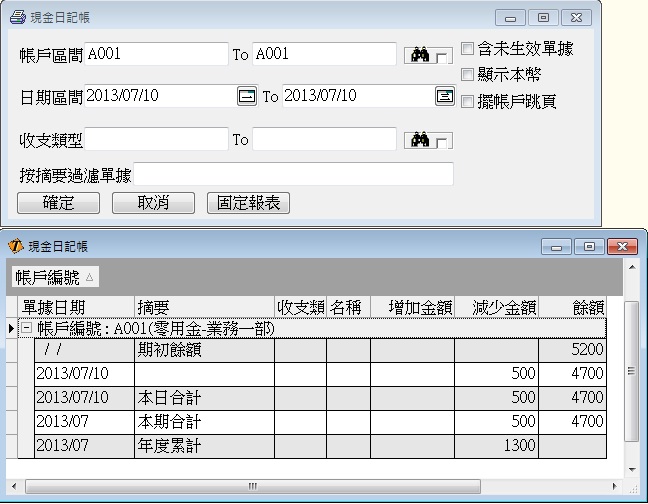Click the 摘要 column header

[204, 307]
